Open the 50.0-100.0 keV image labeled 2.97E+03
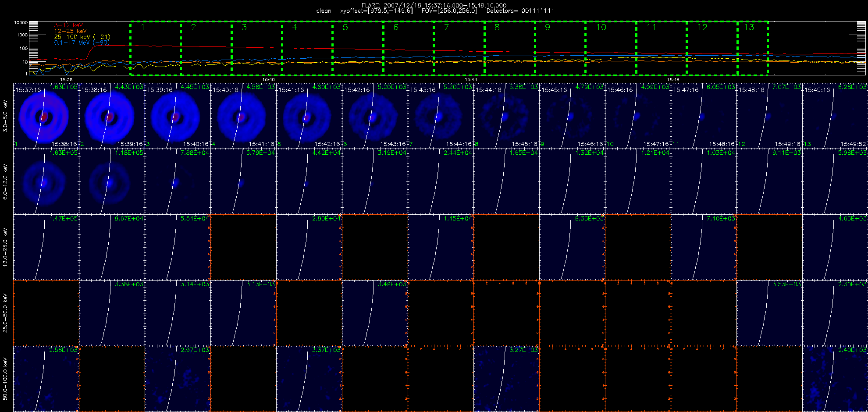 (178, 379)
